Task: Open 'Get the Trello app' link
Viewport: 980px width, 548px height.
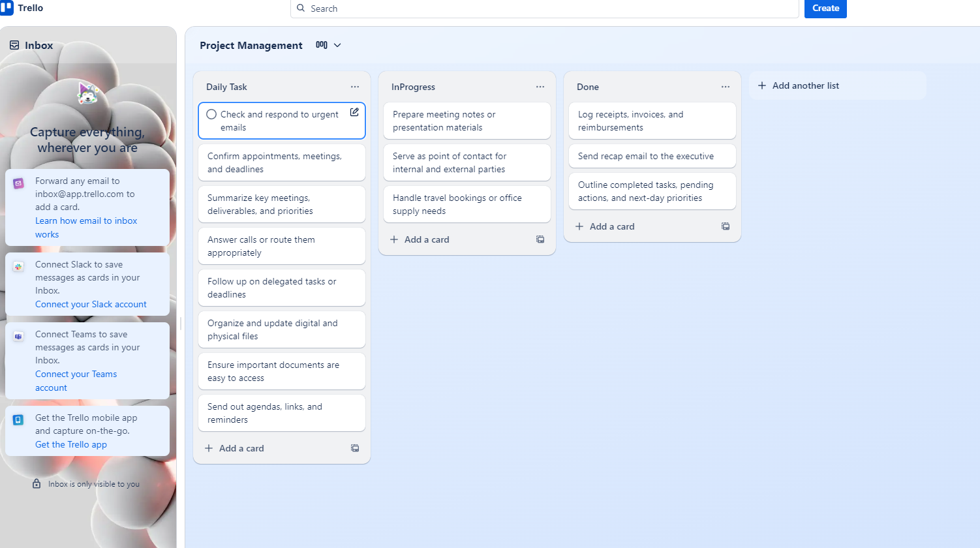Action: click(71, 444)
